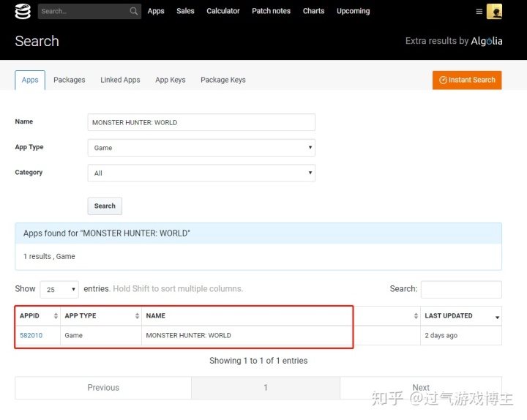Switch to the Packages tab
Viewport: 527px width, 420px height.
70,80
